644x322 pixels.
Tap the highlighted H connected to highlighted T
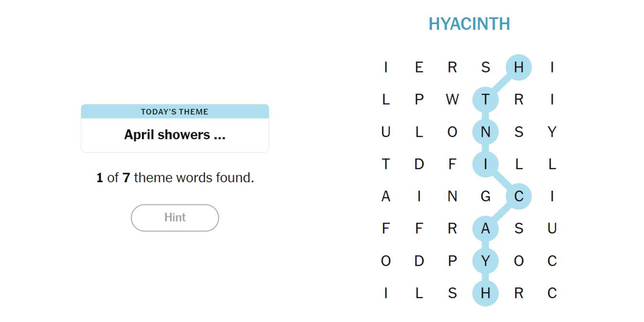pos(519,68)
